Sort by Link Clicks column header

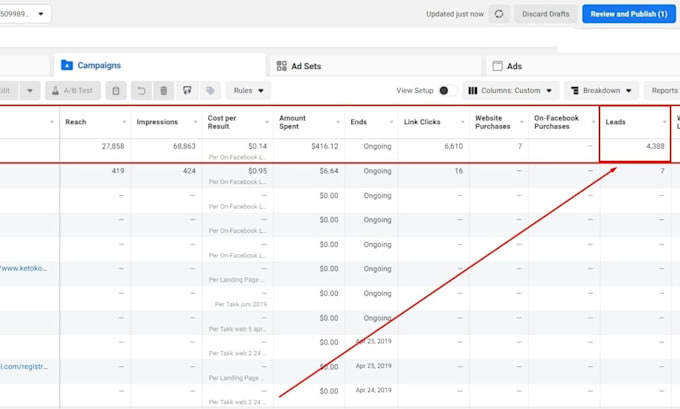422,122
